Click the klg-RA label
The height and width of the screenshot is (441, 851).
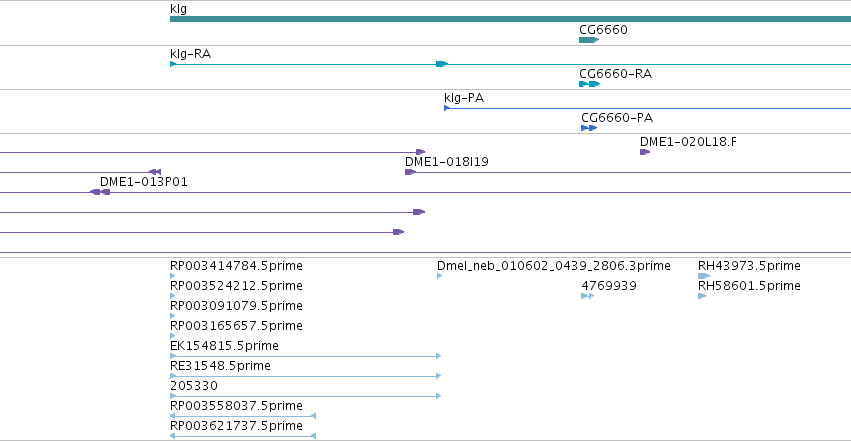pos(190,54)
